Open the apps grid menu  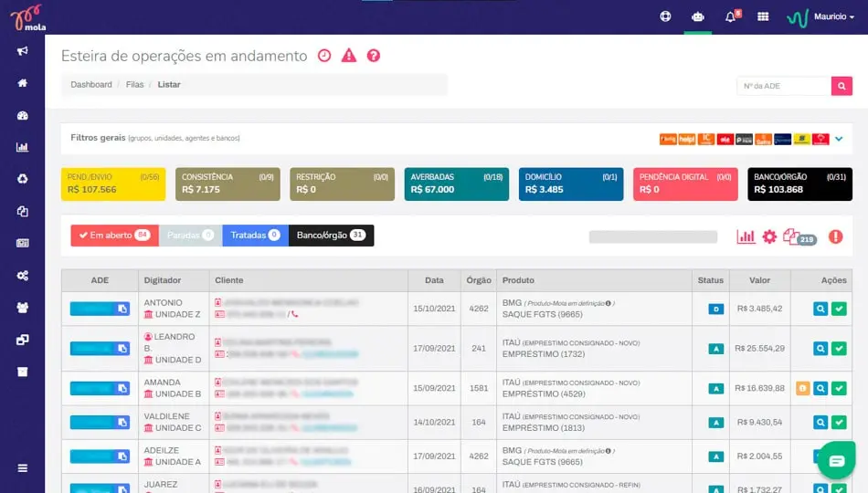tap(763, 16)
